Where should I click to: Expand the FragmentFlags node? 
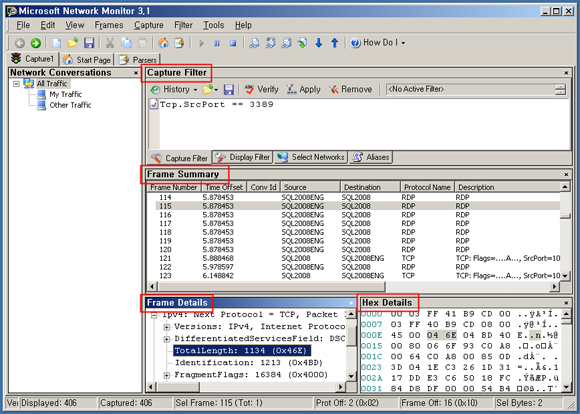(167, 375)
